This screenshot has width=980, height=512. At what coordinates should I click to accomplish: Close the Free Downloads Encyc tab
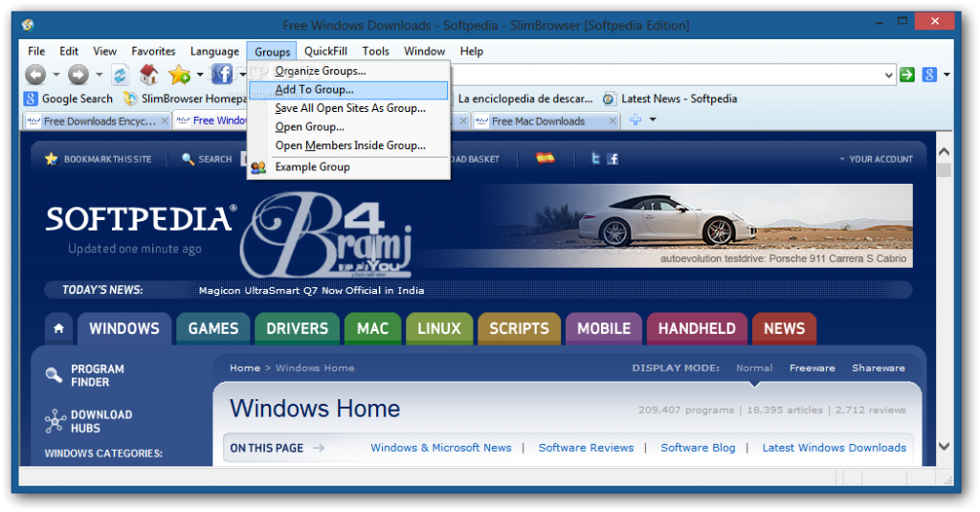coord(165,121)
